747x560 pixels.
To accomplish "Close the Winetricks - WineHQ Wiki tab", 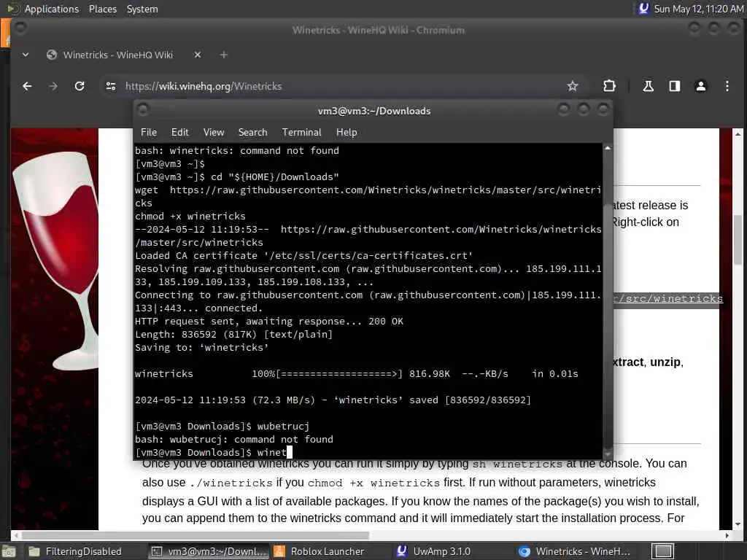I will click(x=198, y=55).
